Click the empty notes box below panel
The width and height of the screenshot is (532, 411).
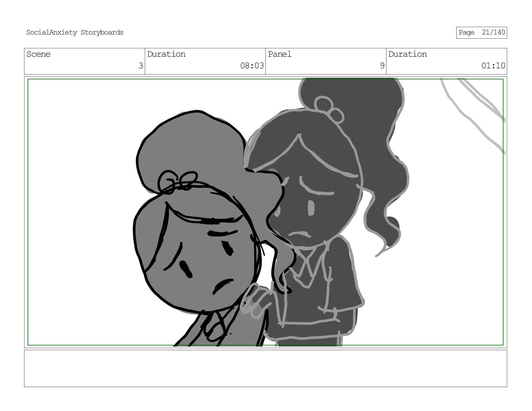coord(265,368)
